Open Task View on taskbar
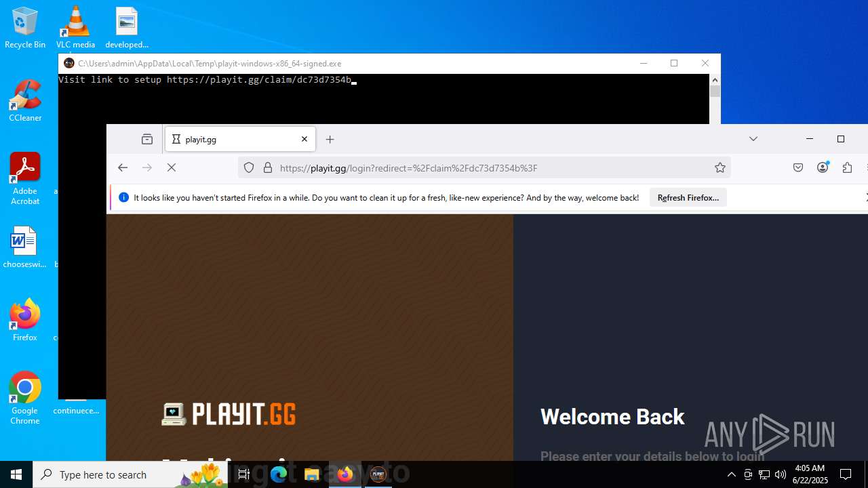 pos(244,474)
